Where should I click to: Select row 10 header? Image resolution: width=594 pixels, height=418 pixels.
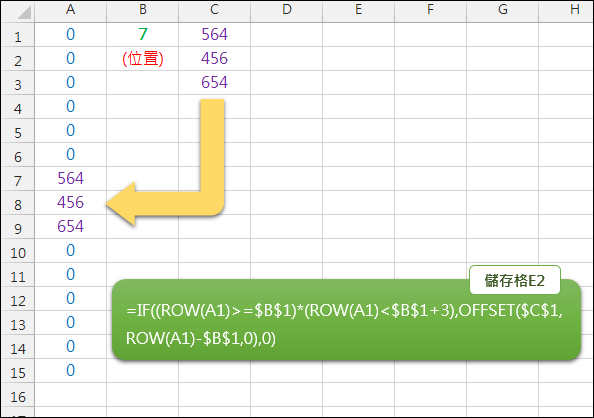18,251
